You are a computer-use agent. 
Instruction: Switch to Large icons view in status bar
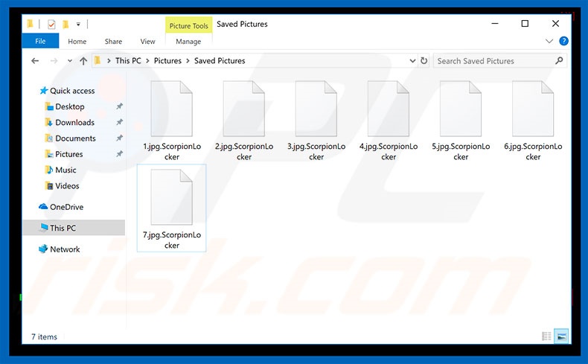point(561,336)
